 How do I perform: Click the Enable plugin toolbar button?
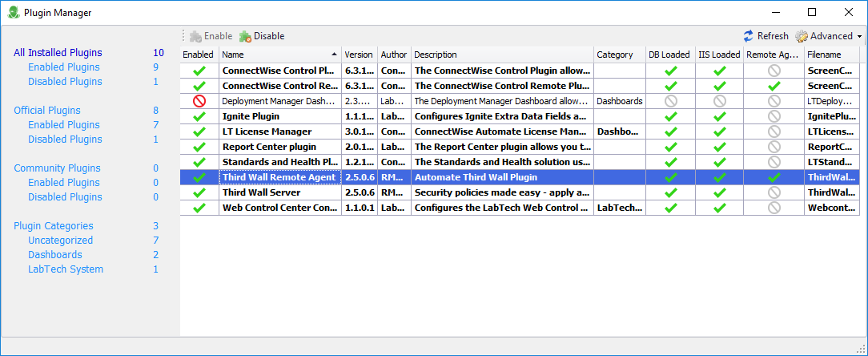coord(211,36)
